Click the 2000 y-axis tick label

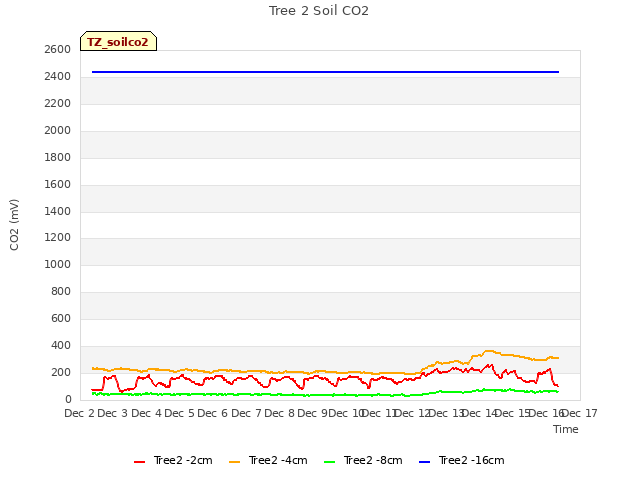click(58, 130)
